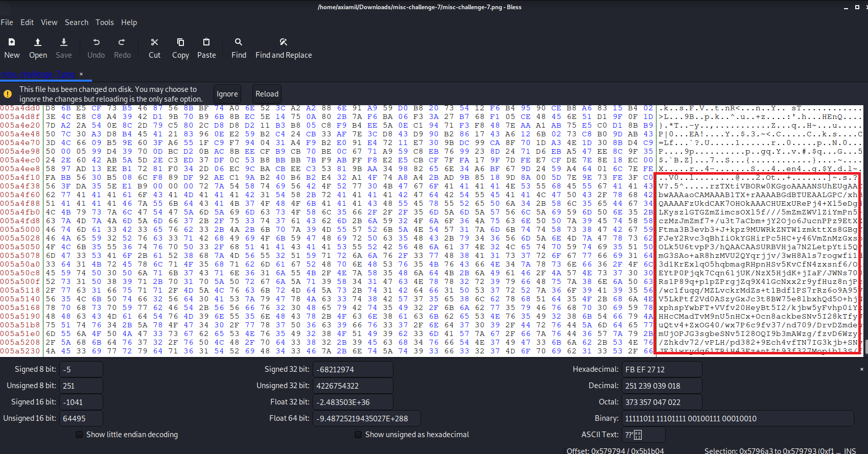
Task: Open the File menu
Action: [7, 22]
